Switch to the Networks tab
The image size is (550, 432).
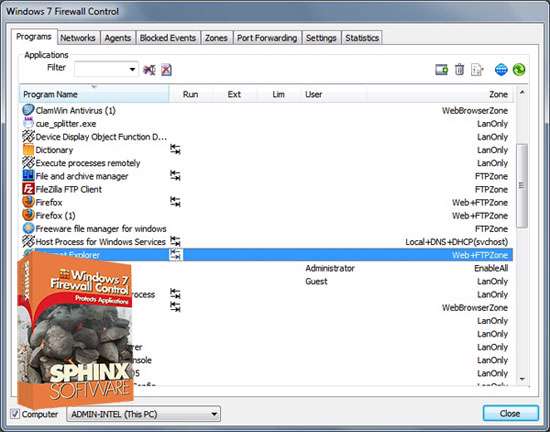coord(78,38)
